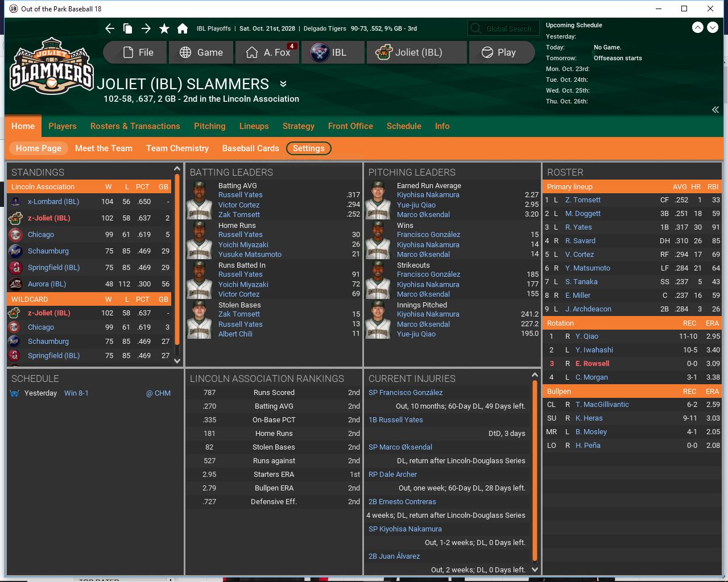Switch to the Players tab

coord(63,126)
